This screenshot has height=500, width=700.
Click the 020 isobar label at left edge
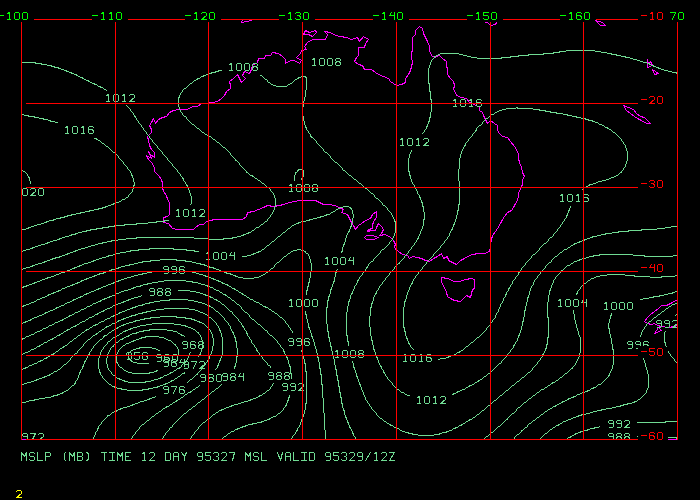point(33,192)
